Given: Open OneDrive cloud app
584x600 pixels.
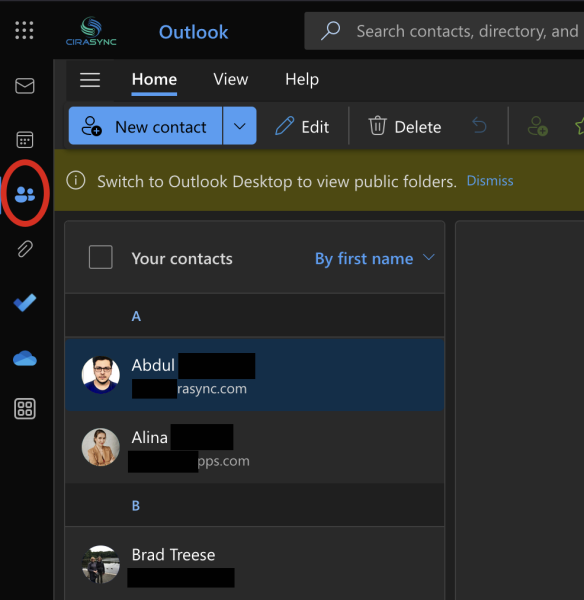Looking at the screenshot, I should (x=25, y=359).
